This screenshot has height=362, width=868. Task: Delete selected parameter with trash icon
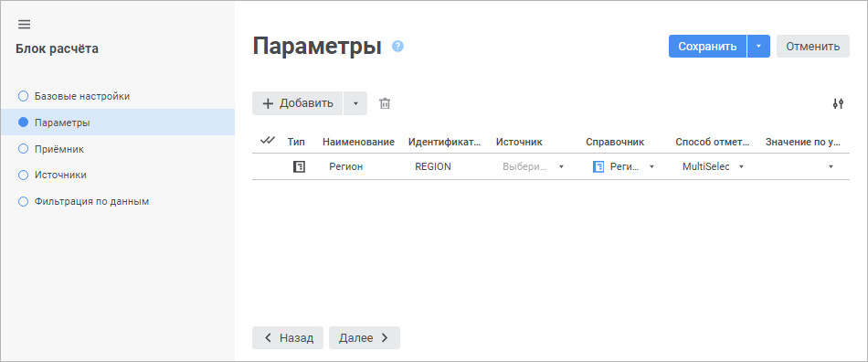pos(385,103)
